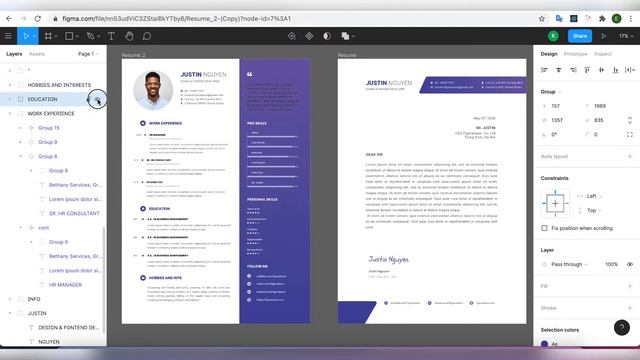
Task: Go back in the browser
Action: [9, 18]
